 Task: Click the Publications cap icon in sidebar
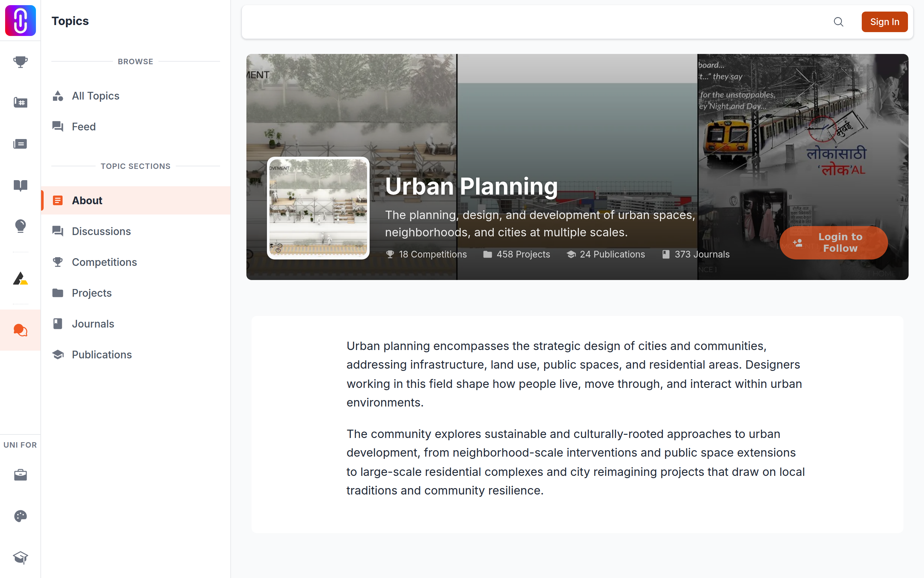(58, 355)
